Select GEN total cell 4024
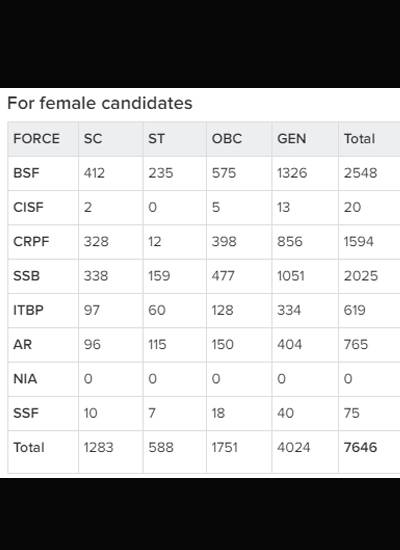Screen dimensions: 400x550 [294, 447]
